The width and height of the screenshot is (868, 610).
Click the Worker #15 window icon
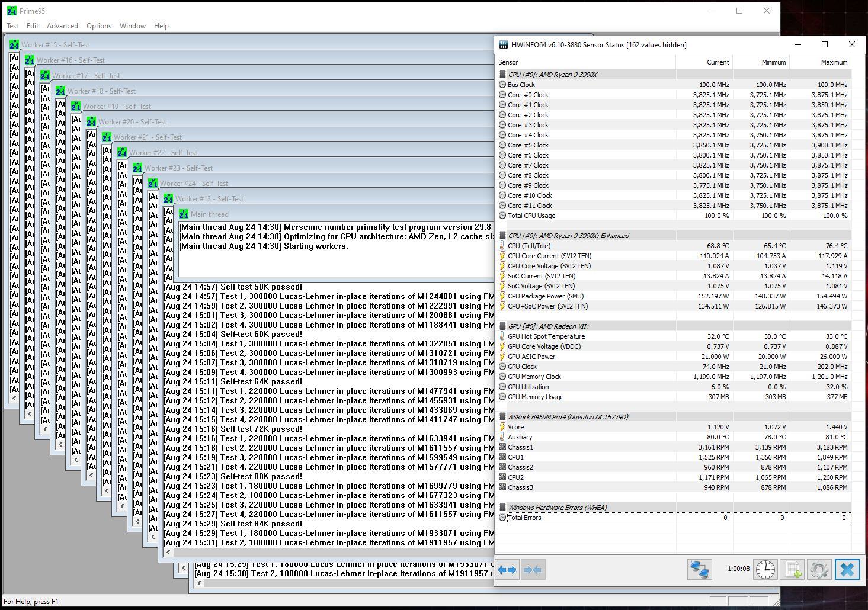tap(14, 44)
